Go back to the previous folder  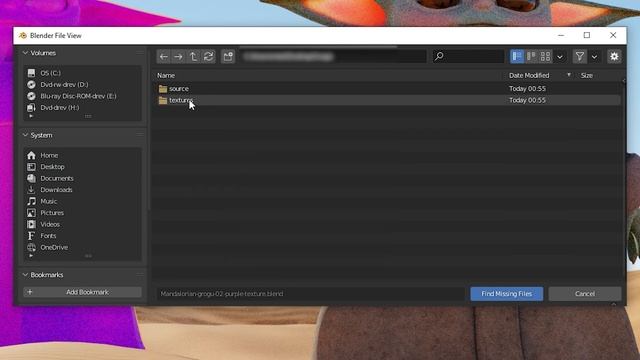coord(164,56)
